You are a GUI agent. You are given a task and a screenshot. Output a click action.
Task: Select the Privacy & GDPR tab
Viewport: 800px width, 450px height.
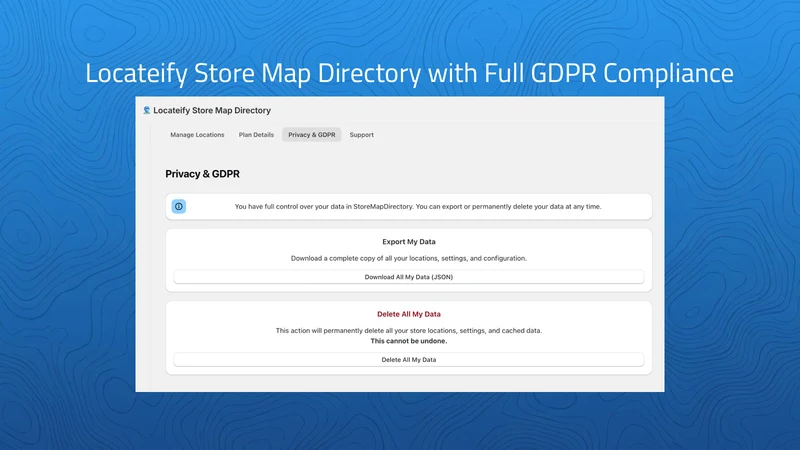click(x=312, y=135)
